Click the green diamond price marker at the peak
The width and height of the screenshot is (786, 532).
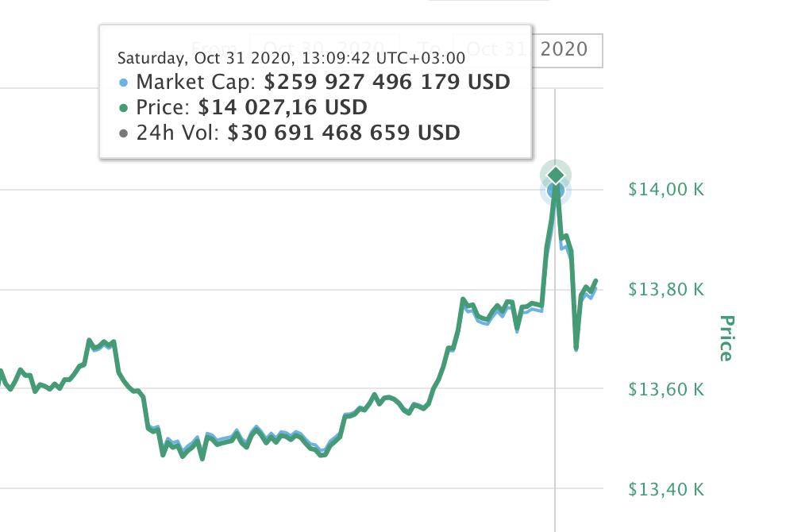(x=557, y=174)
